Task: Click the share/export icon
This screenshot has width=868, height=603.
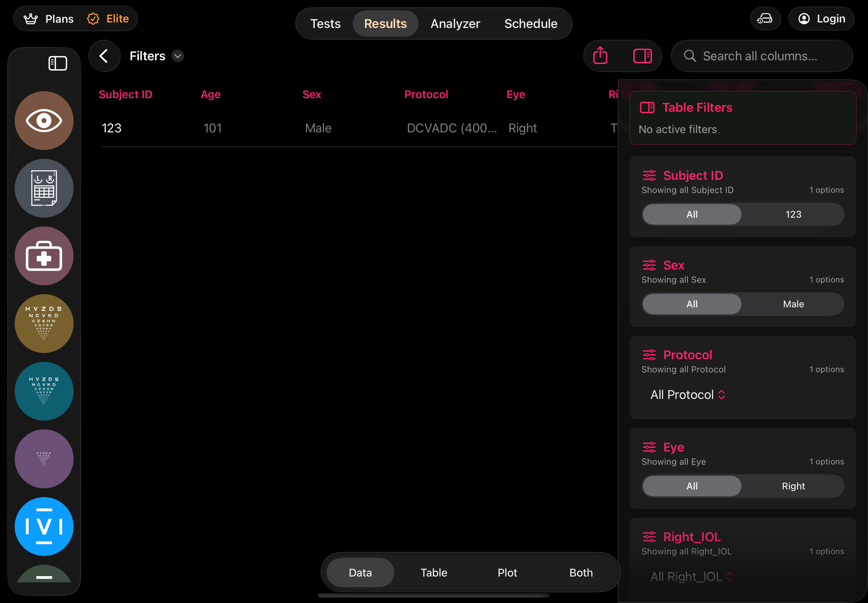Action: point(600,56)
